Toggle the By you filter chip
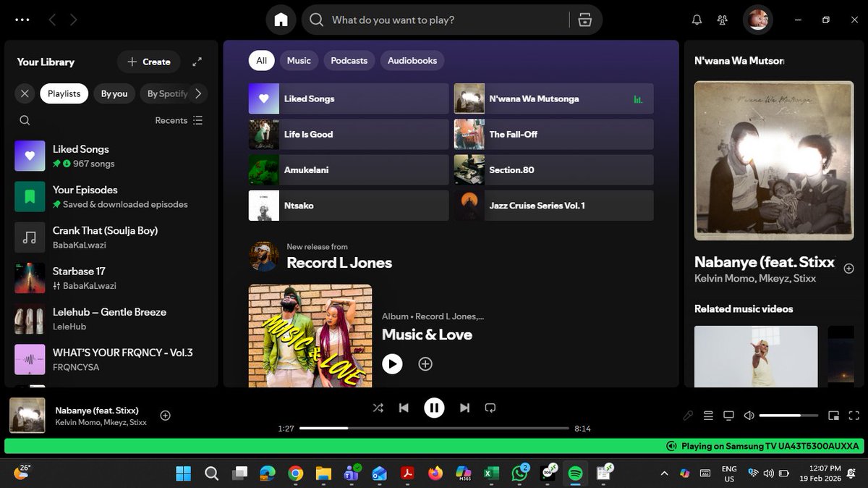 coord(114,93)
